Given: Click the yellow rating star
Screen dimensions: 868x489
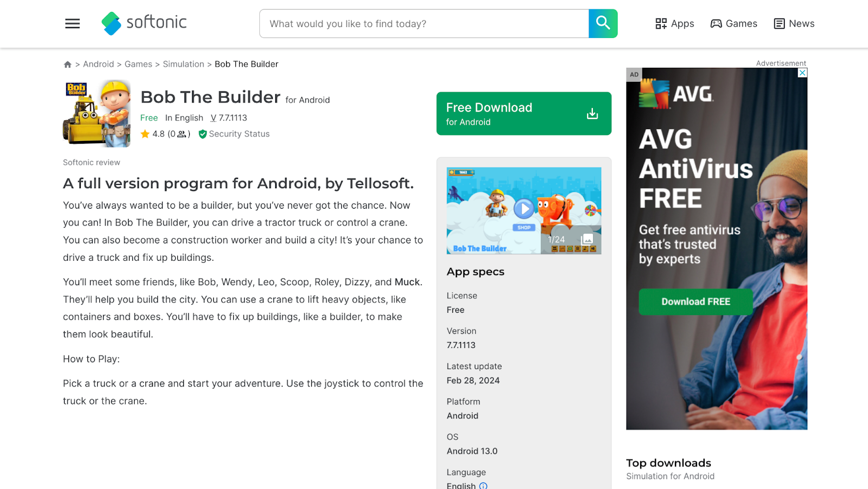Looking at the screenshot, I should [145, 134].
